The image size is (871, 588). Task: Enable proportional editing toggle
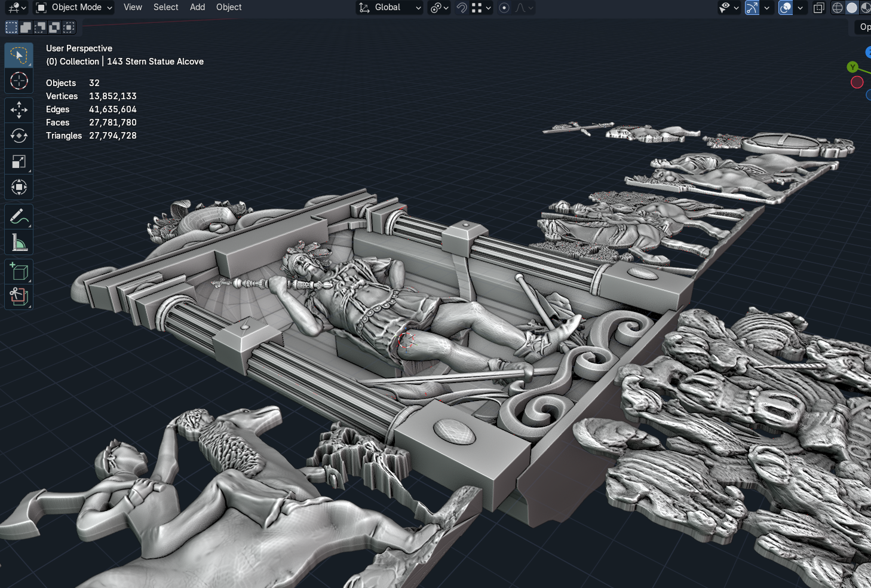(x=504, y=8)
